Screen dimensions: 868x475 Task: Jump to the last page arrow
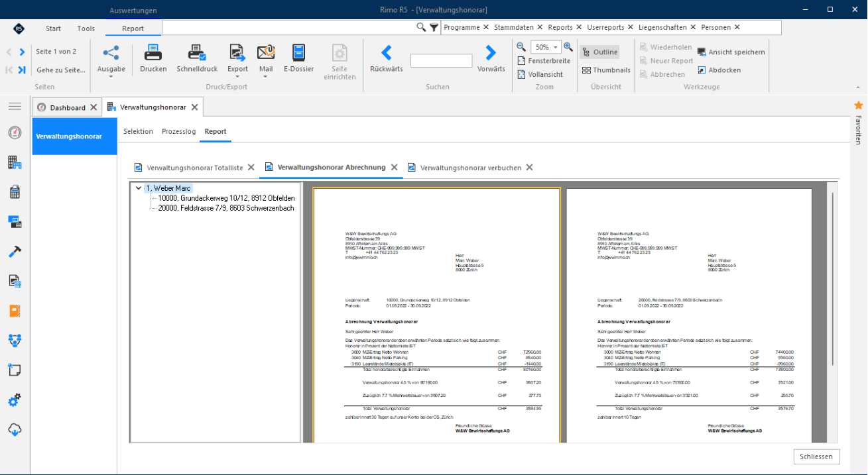[x=22, y=70]
